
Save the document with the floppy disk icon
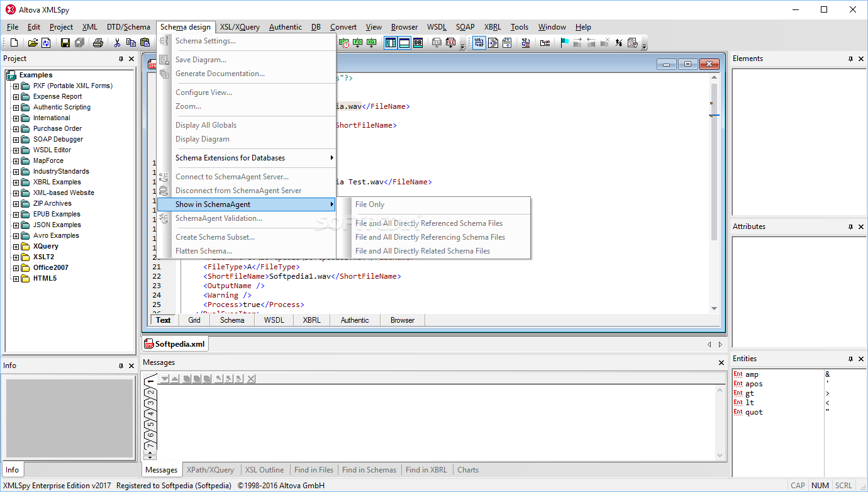[x=65, y=43]
